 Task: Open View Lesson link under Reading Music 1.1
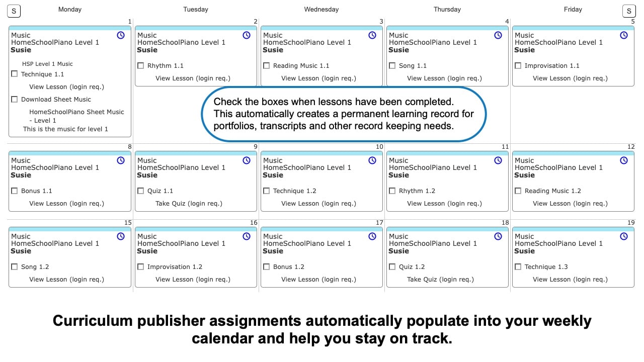[318, 78]
